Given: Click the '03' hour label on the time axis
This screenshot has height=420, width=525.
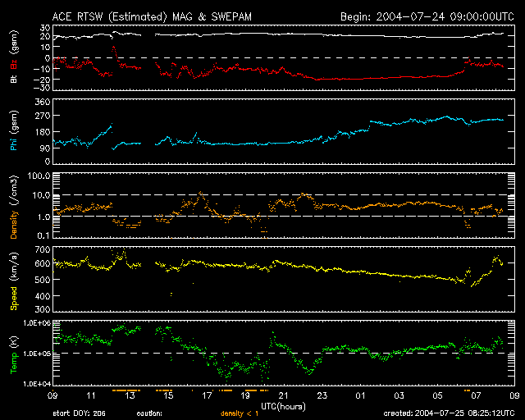Looking at the screenshot, I should 399,395.
